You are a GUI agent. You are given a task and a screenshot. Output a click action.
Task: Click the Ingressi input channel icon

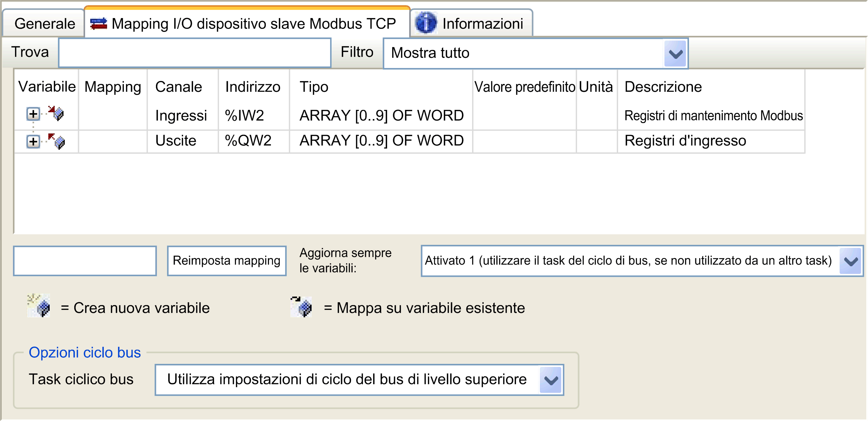pyautogui.click(x=56, y=113)
